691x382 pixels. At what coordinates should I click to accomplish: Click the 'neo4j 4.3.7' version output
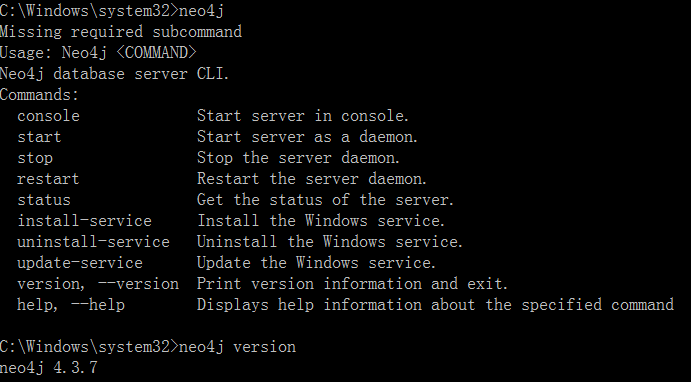click(48, 367)
